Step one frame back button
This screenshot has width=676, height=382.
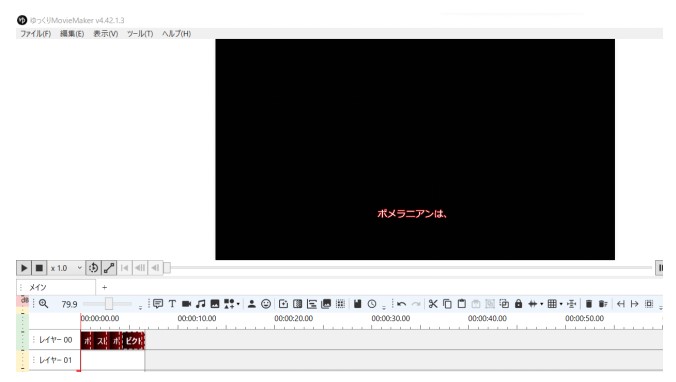[155, 268]
